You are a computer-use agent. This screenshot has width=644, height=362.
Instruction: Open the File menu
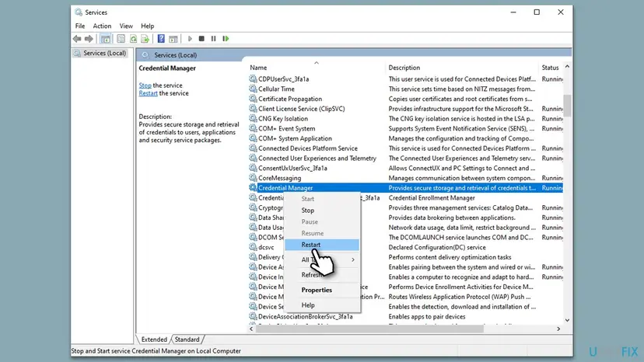pyautogui.click(x=80, y=26)
